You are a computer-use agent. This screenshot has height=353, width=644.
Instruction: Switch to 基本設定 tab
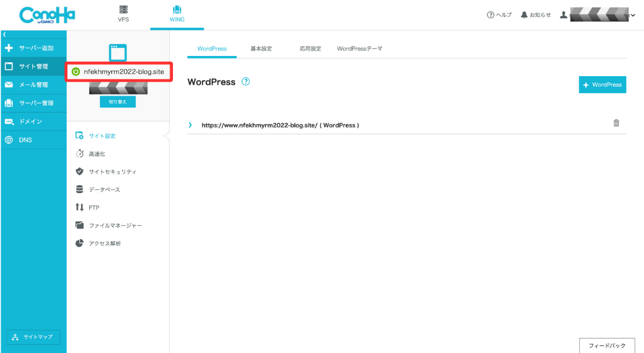[x=261, y=48]
